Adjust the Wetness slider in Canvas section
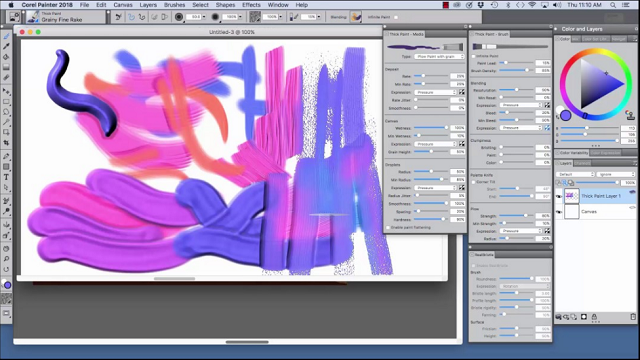The height and width of the screenshot is (360, 640). click(x=431, y=128)
